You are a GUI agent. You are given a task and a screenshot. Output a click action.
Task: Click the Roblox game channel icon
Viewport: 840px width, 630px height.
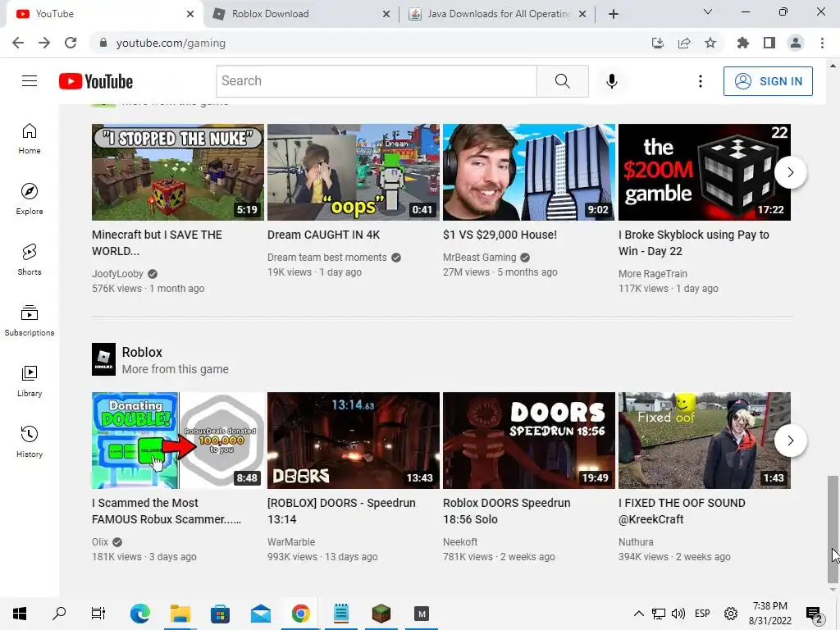(x=103, y=359)
